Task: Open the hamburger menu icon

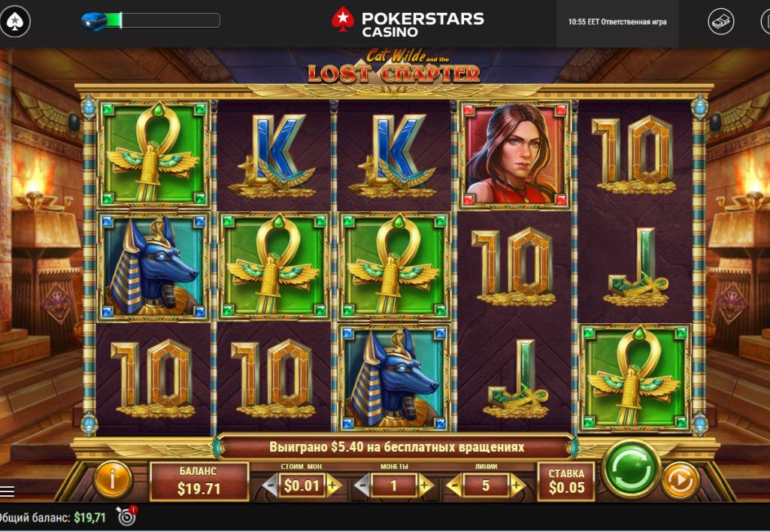Action: 8,491
